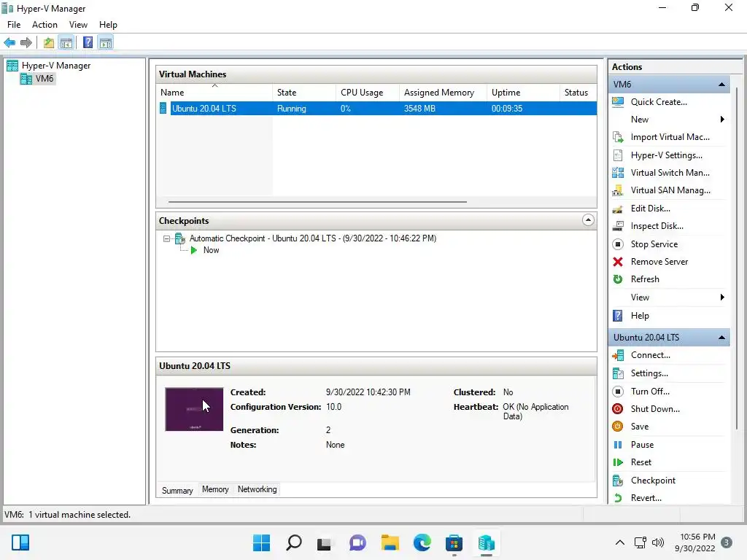Sort by the State column header
The image size is (747, 560).
pyautogui.click(x=304, y=93)
